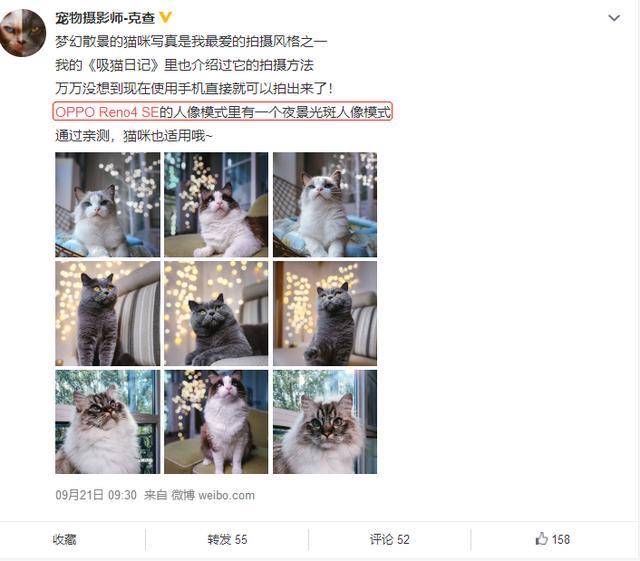The image size is (640, 561).
Task: View middle-right photo of gray cat sitting
Action: tap(325, 314)
